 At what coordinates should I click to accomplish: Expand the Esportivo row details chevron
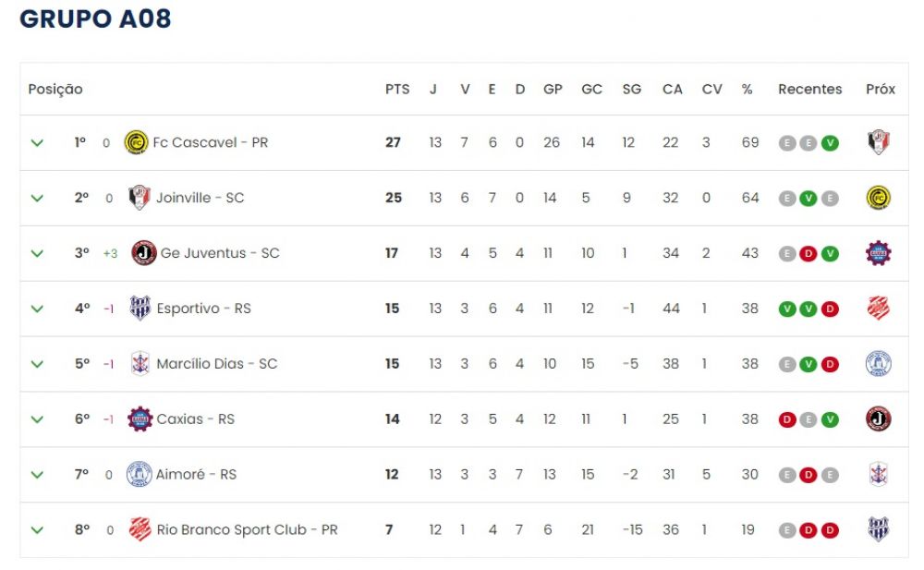[x=37, y=309]
